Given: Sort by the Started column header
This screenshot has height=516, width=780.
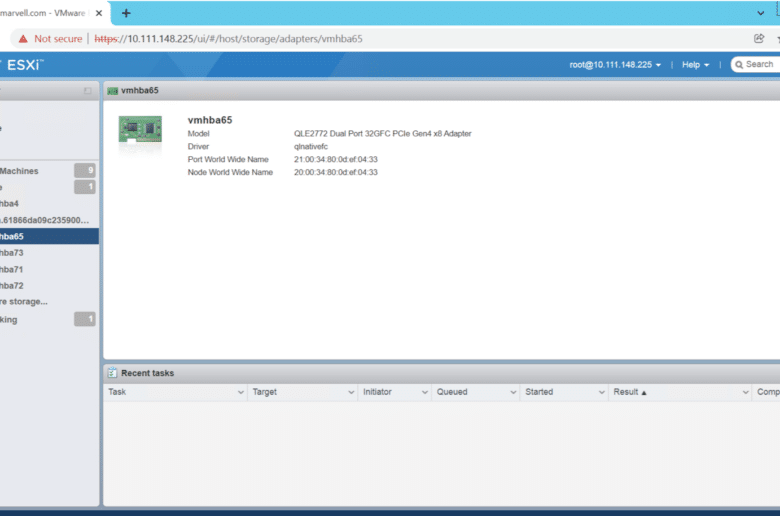Looking at the screenshot, I should pyautogui.click(x=539, y=392).
